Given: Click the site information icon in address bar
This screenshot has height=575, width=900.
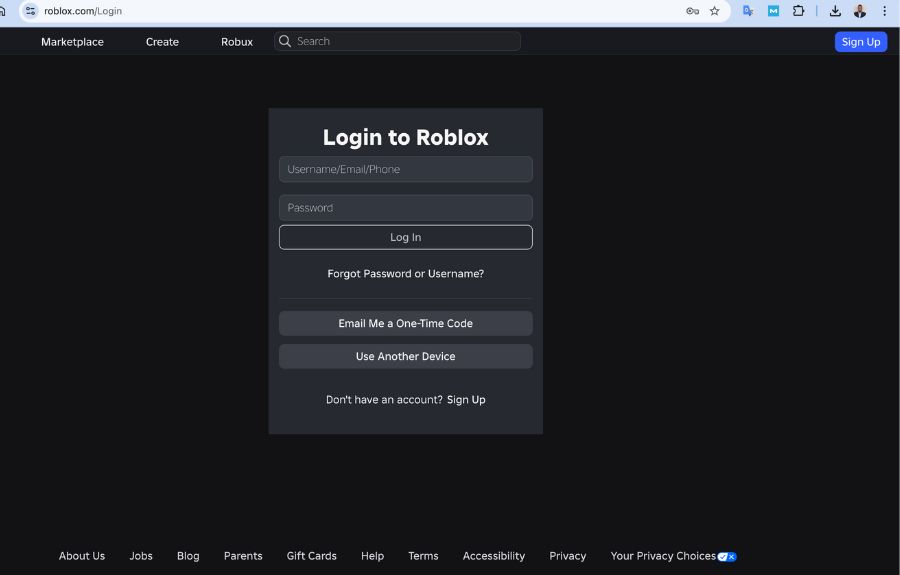Looking at the screenshot, I should [30, 11].
